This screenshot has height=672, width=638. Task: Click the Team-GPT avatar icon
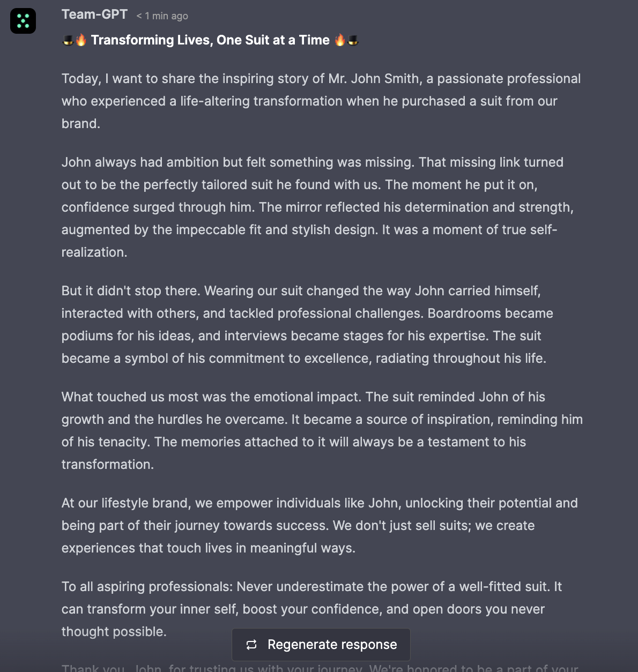click(x=23, y=21)
